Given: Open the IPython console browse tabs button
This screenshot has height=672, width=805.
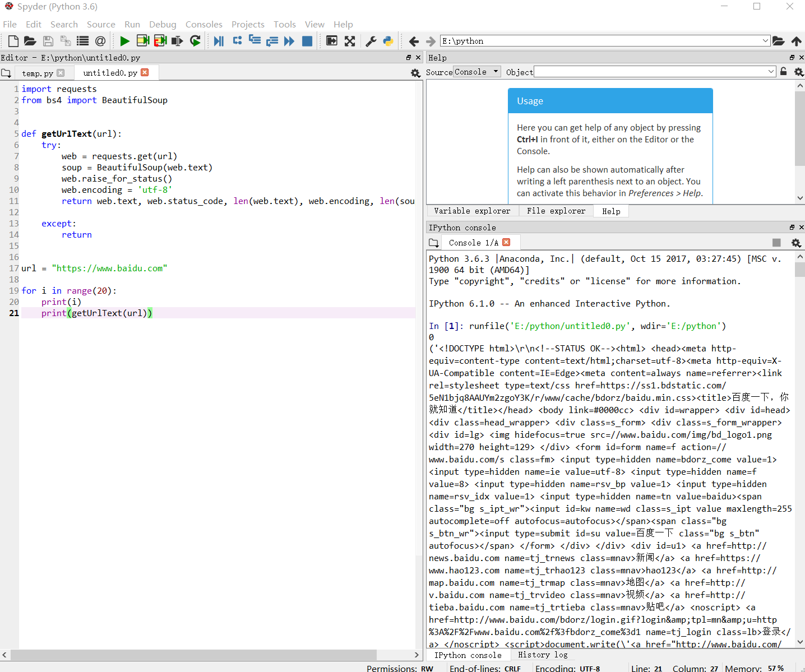Looking at the screenshot, I should pyautogui.click(x=433, y=243).
